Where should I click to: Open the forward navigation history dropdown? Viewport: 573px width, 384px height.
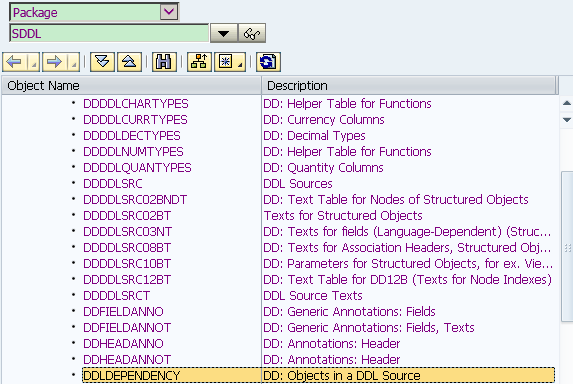coord(74,62)
